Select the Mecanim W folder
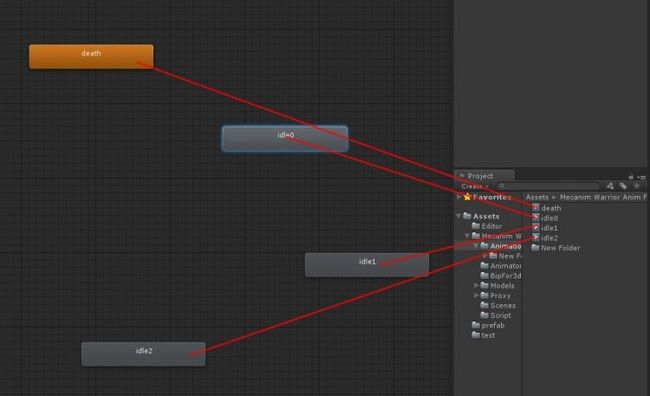 point(497,236)
